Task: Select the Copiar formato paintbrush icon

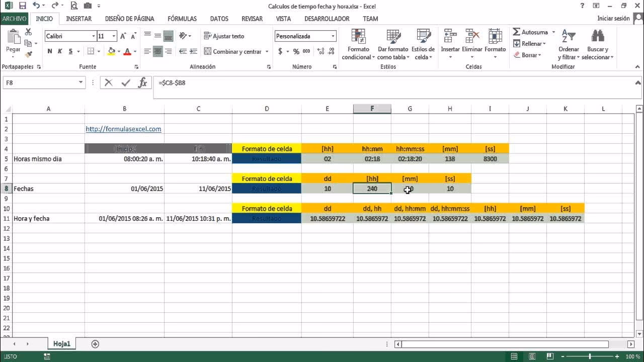Action: point(29,54)
